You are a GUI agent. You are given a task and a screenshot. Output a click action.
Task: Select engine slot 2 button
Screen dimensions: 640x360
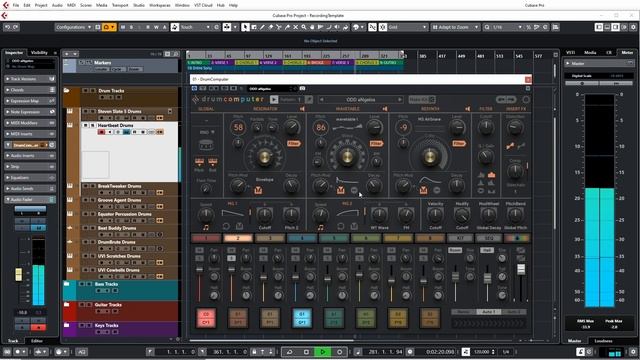click(x=238, y=238)
